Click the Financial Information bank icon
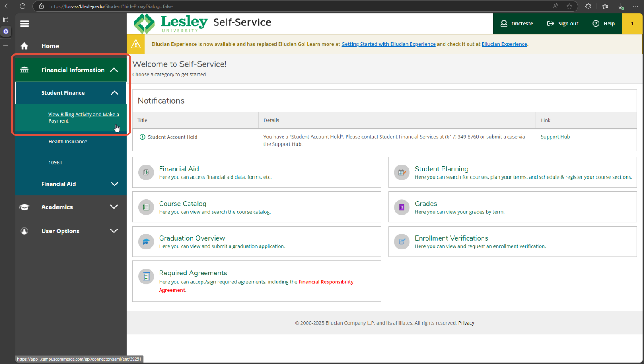 [x=25, y=70]
